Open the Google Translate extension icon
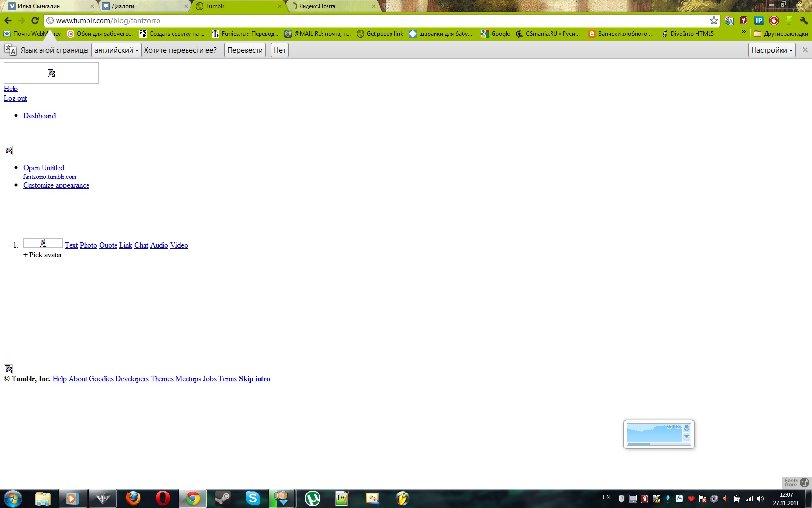Screen dimensions: 812x508 pyautogui.click(x=729, y=21)
